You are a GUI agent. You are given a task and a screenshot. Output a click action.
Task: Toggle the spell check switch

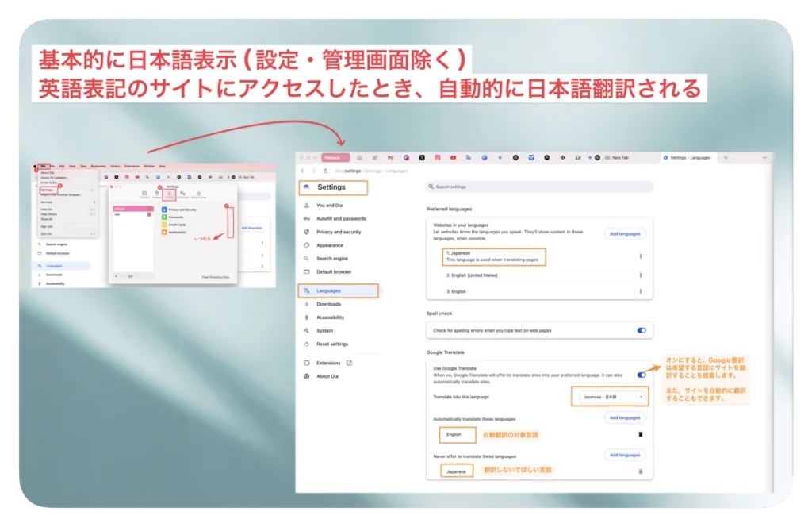642,330
